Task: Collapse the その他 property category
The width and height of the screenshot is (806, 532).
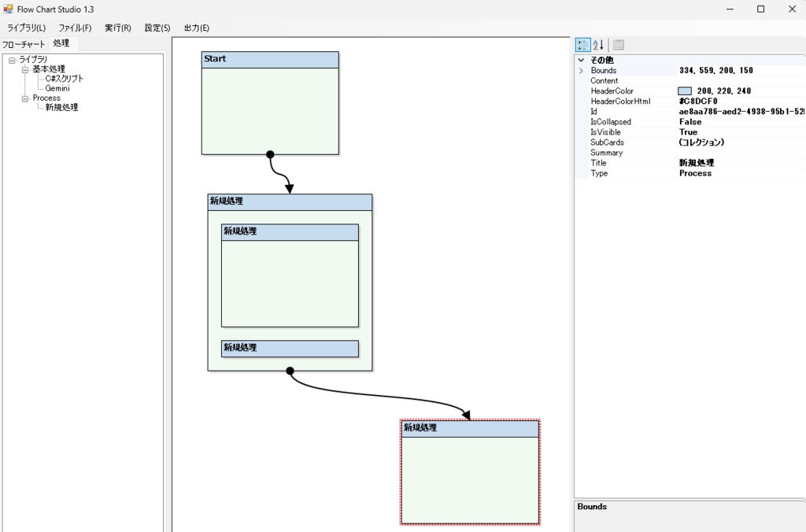Action: tap(581, 60)
